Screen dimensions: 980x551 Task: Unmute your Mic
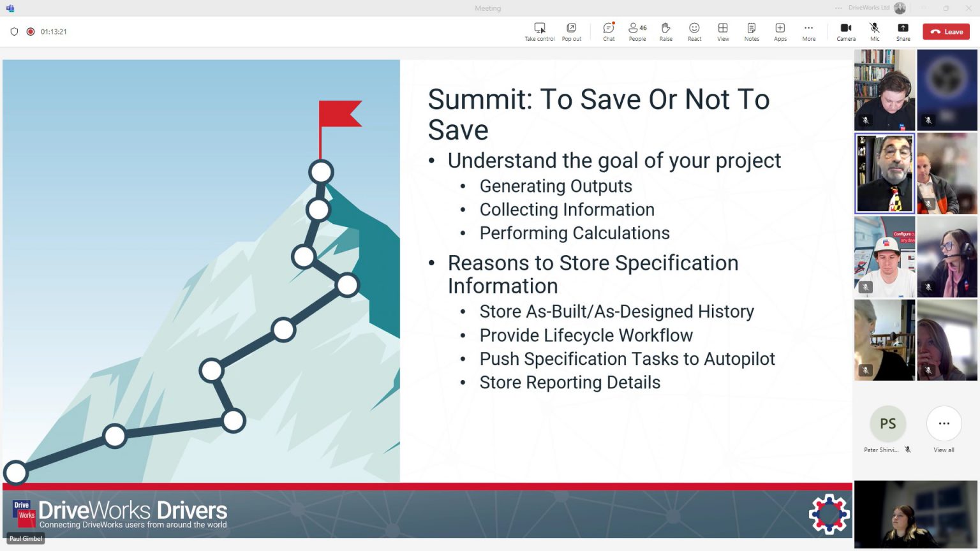pos(874,31)
